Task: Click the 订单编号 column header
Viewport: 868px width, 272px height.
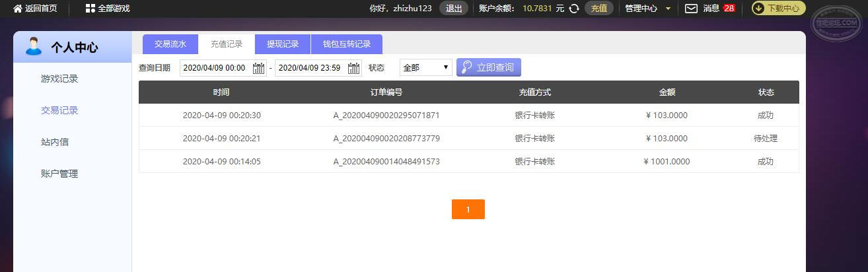Action: (x=386, y=92)
